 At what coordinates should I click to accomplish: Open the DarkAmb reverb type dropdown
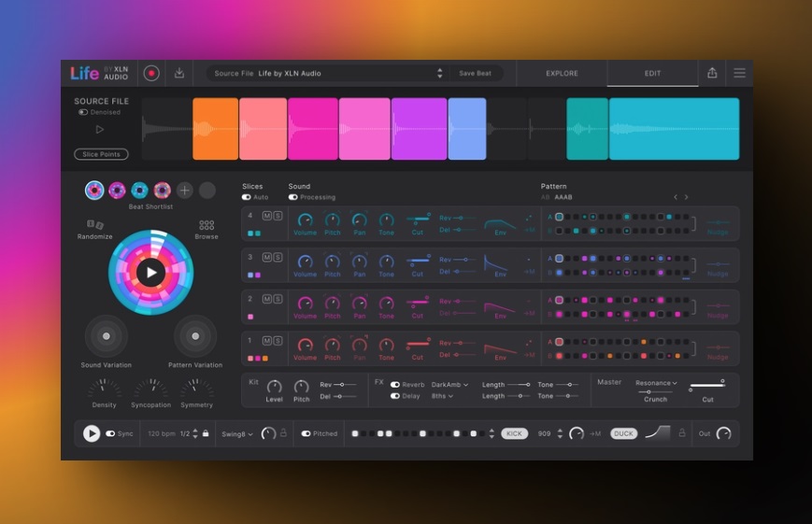[x=449, y=385]
